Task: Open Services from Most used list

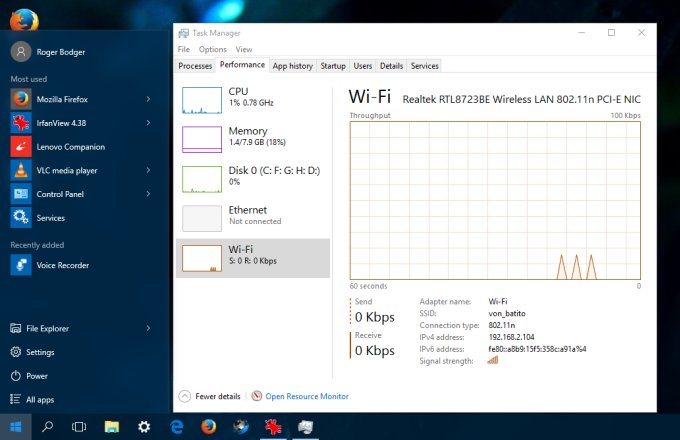Action: pyautogui.click(x=81, y=218)
